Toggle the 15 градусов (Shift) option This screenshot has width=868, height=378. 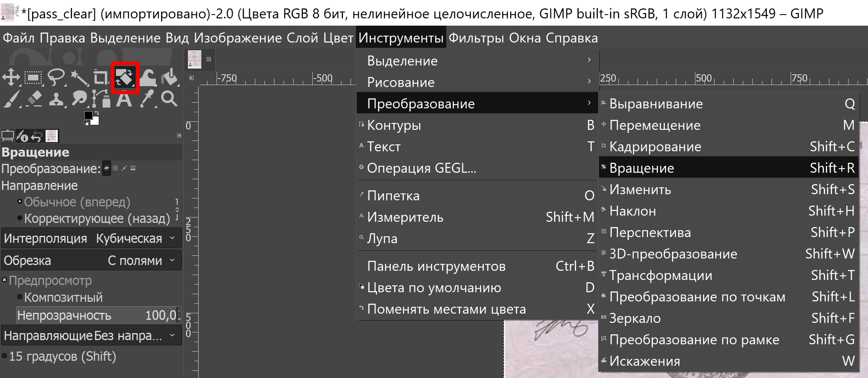(5, 356)
